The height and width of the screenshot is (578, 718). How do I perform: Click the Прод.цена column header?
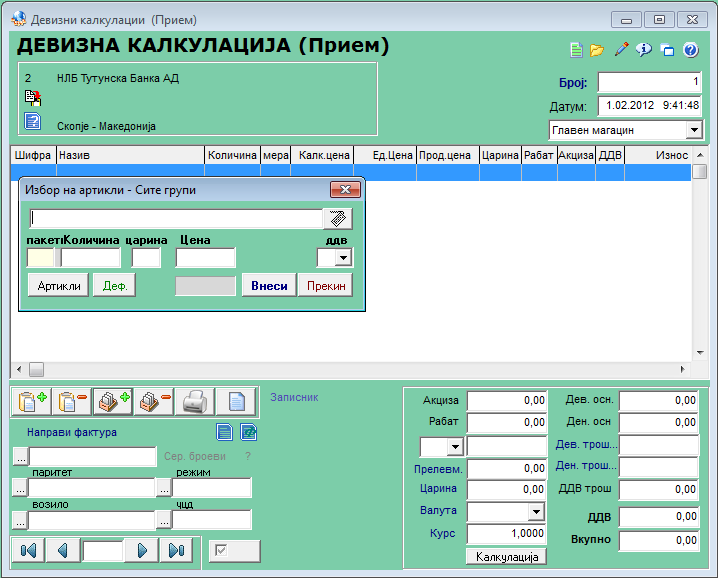click(447, 155)
